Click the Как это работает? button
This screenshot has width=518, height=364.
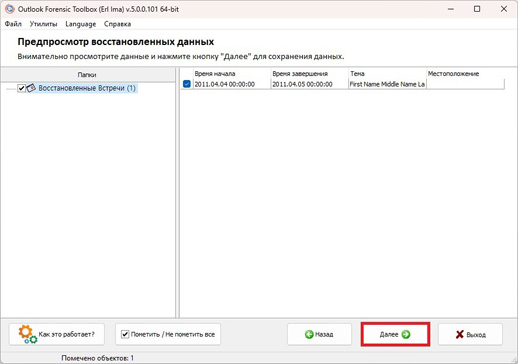pos(57,334)
